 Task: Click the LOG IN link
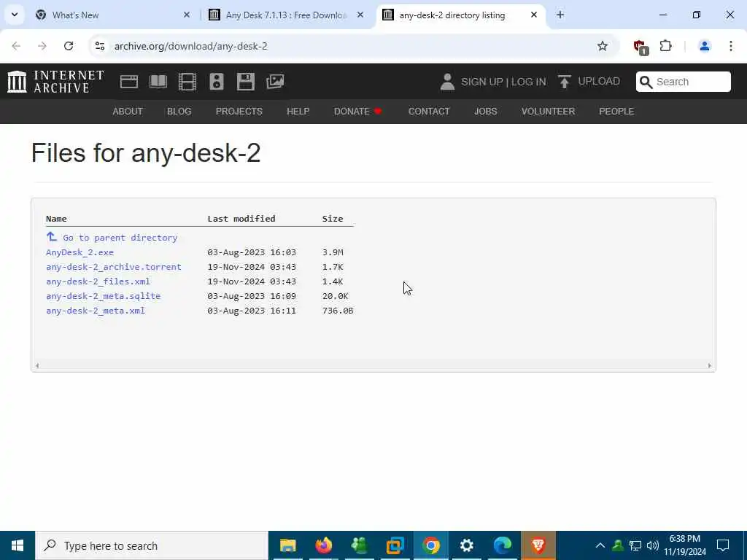(x=528, y=82)
